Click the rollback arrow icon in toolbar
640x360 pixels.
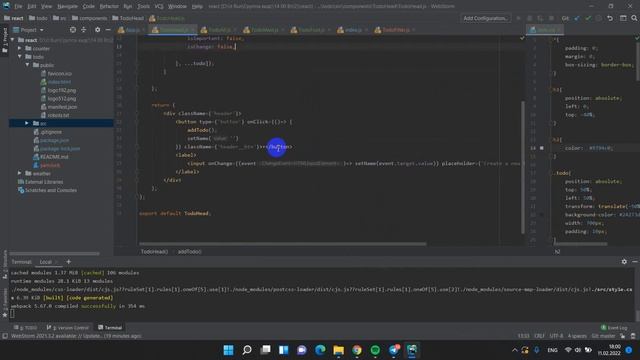(x=610, y=18)
